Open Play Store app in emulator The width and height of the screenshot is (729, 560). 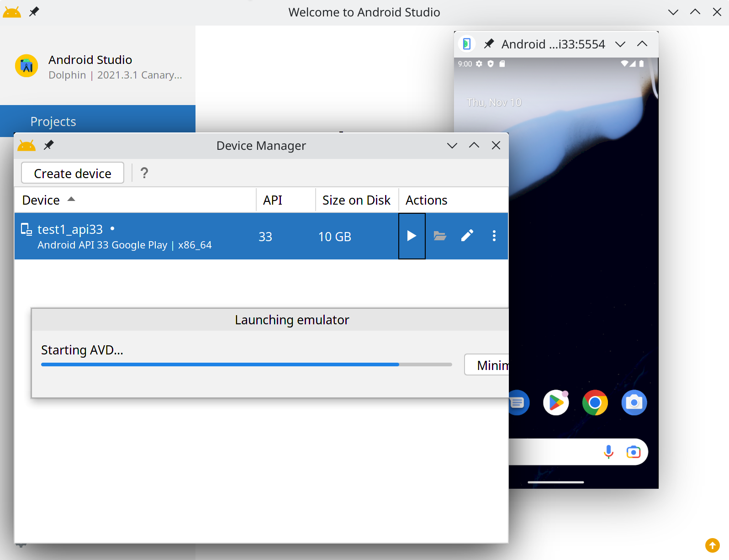(x=556, y=402)
